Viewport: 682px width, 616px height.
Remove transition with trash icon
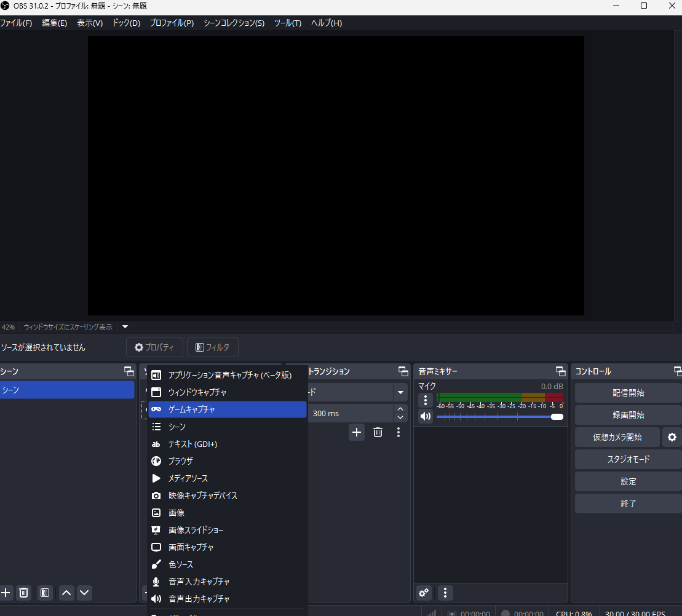378,433
